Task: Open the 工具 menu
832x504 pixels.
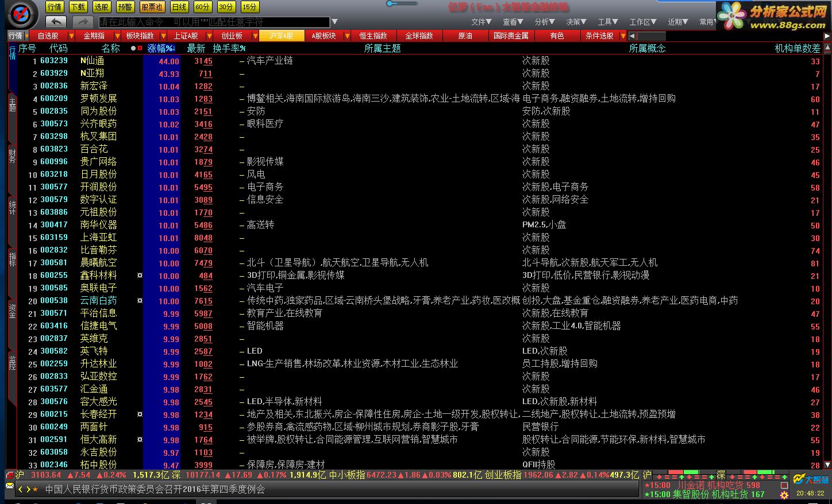Action: coord(608,22)
